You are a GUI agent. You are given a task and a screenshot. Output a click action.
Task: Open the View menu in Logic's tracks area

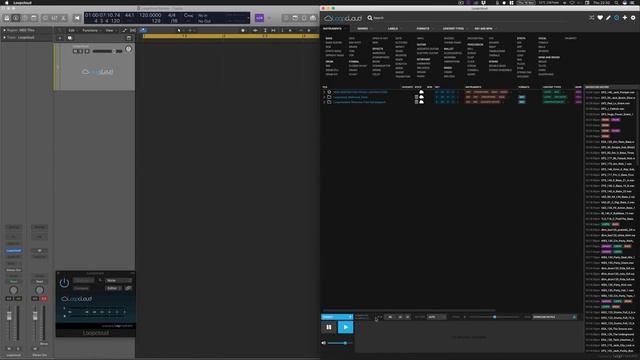point(110,30)
